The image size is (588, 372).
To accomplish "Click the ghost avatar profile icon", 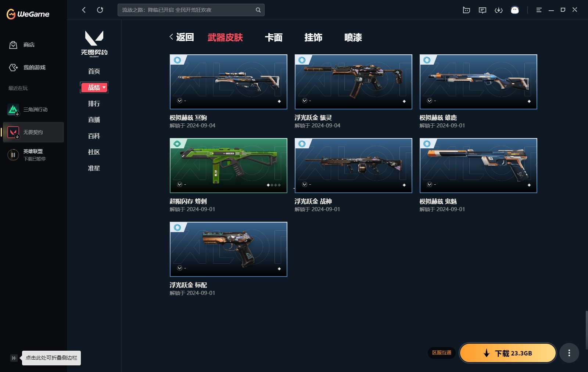I will pos(515,10).
